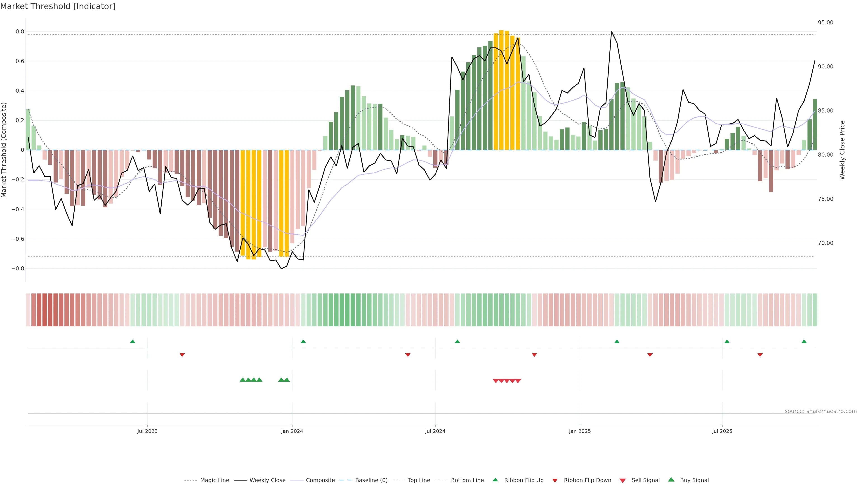Click the Market Threshold [Indicator] title
Screen dimensions: 868x488
[58, 6]
